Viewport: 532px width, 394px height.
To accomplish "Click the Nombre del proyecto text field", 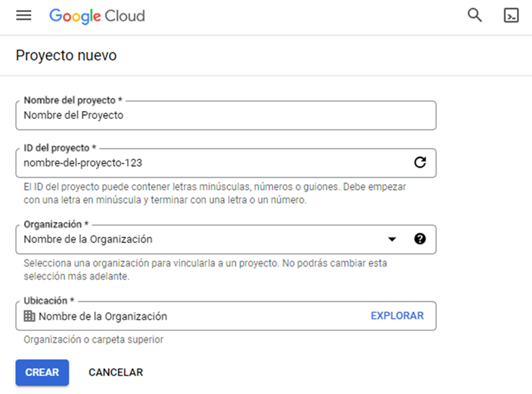I will pyautogui.click(x=226, y=116).
